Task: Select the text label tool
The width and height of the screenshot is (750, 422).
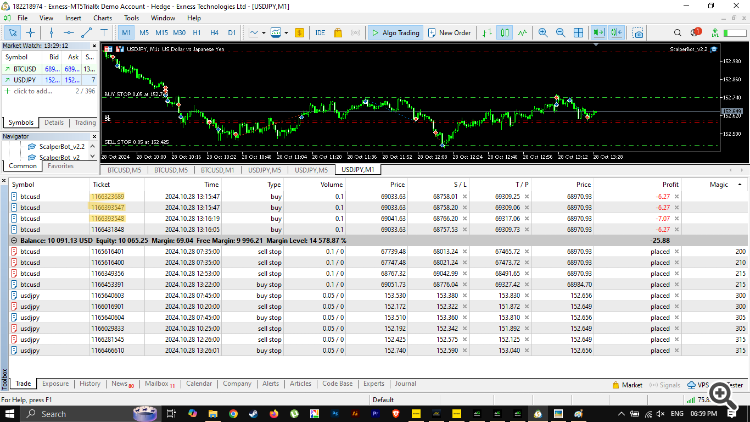Action: tap(104, 33)
